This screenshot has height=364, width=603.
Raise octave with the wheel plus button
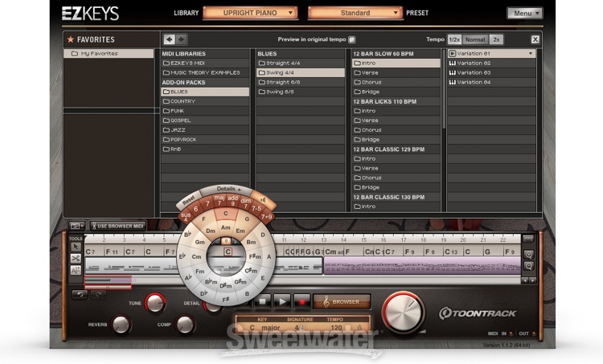pos(236,242)
